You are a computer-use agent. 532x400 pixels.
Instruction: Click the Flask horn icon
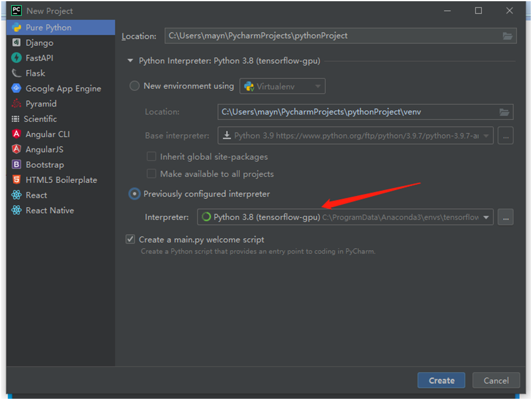pos(17,73)
